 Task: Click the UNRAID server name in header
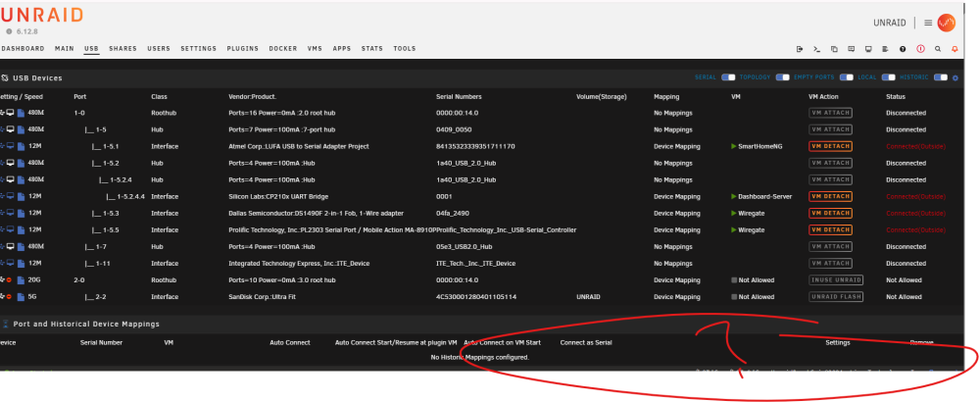click(x=890, y=24)
